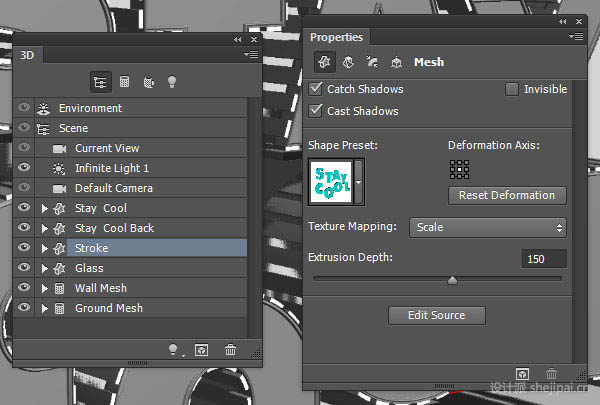Click the Stay Cool shape preset thumbnail

[331, 182]
